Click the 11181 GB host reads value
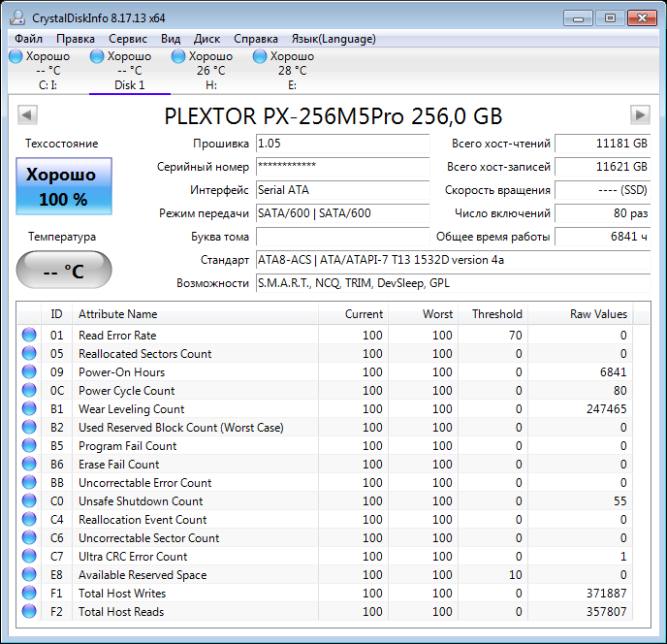 click(603, 144)
